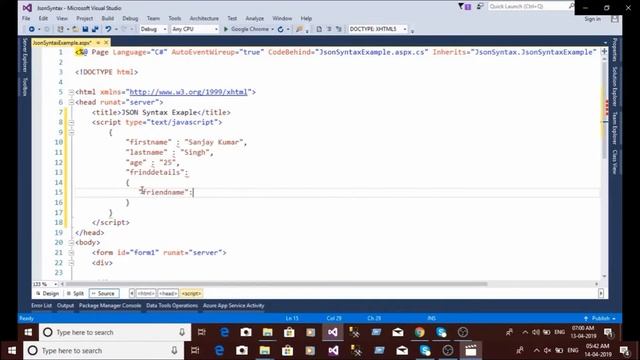
Task: Collapse the body element on line 20
Action: pos(71,242)
